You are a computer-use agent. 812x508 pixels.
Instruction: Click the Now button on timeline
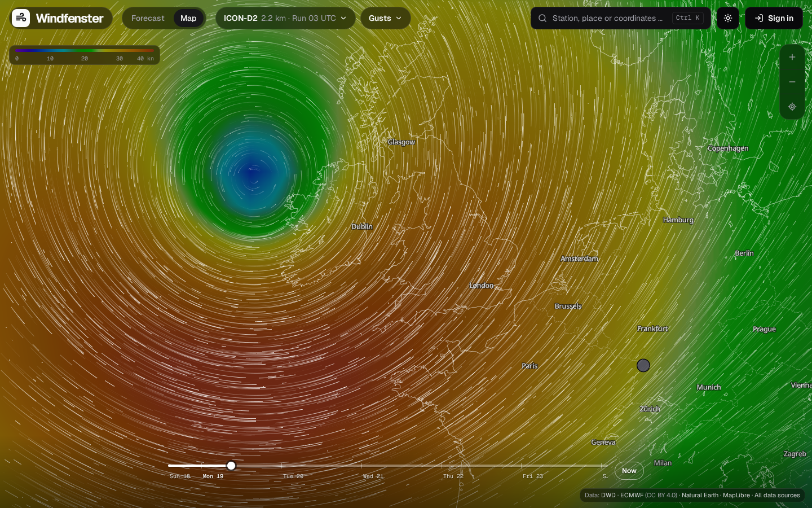[x=629, y=471]
